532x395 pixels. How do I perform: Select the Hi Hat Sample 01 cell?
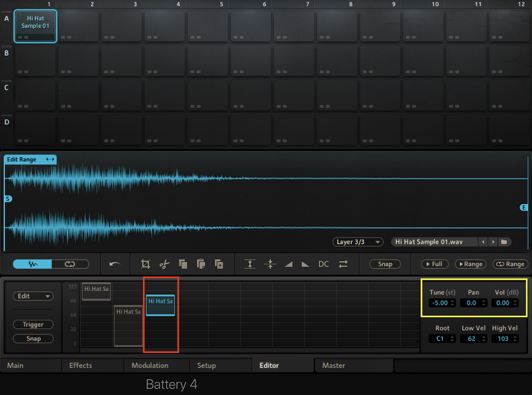coord(35,26)
